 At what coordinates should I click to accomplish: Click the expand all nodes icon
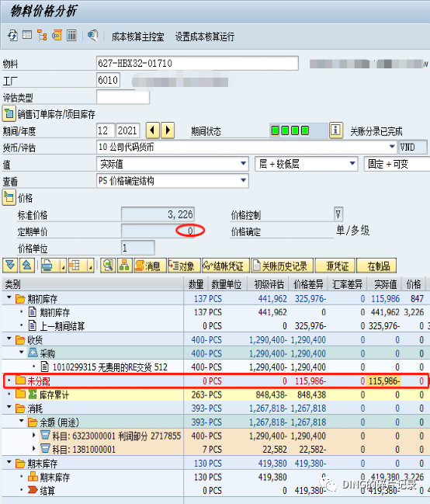click(10, 266)
